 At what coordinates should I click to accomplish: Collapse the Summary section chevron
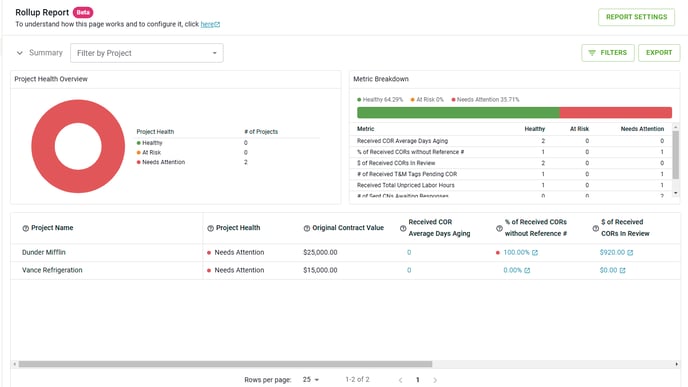coord(19,53)
